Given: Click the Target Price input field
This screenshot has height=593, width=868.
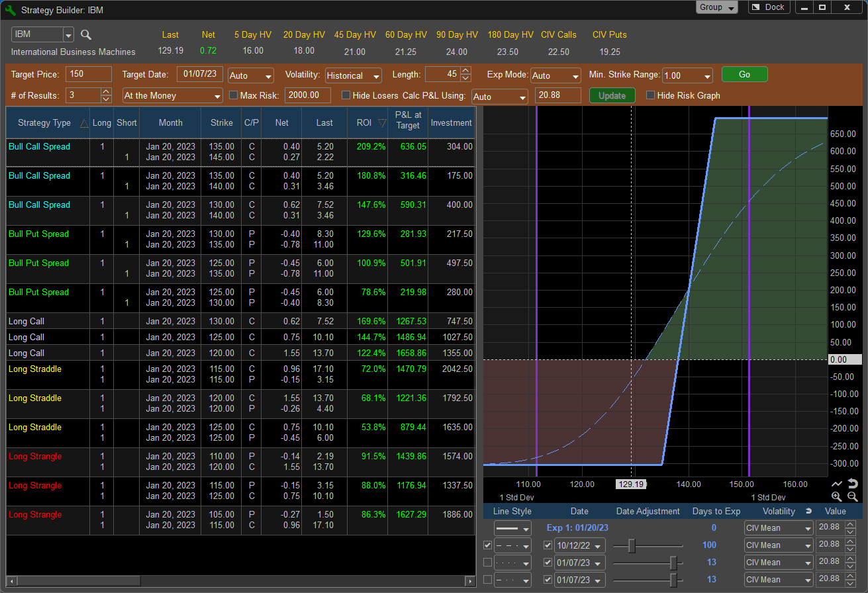Looking at the screenshot, I should (x=89, y=74).
